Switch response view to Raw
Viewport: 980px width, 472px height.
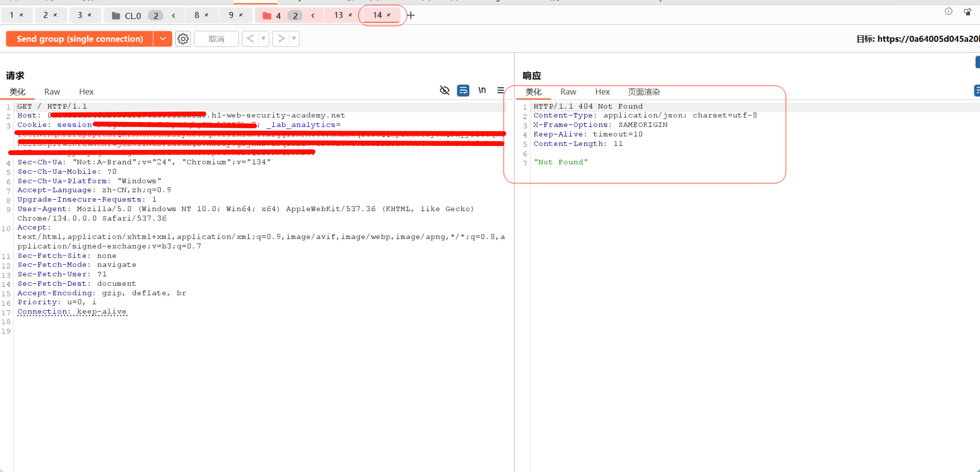(x=568, y=92)
